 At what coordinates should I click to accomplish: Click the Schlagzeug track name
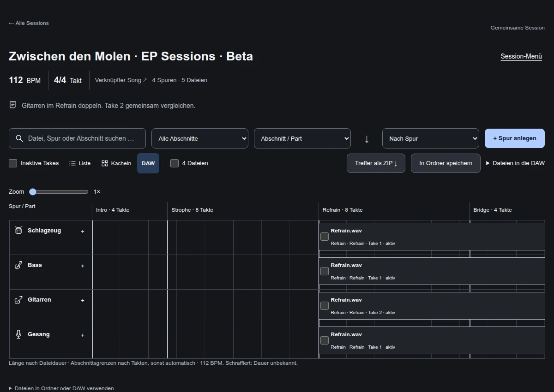coord(44,231)
